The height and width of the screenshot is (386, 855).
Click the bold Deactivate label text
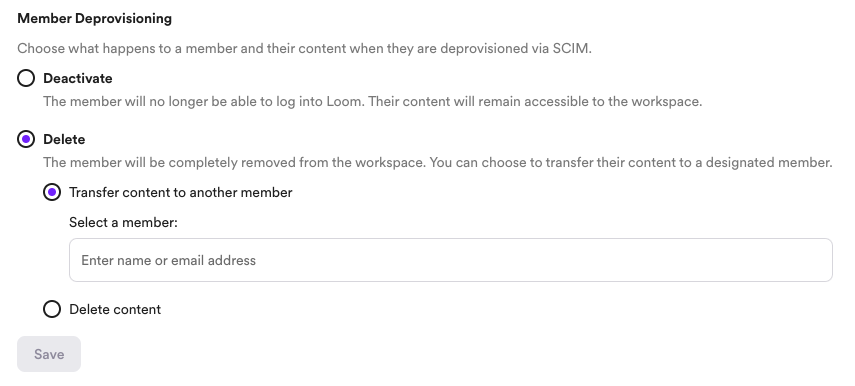(78, 79)
